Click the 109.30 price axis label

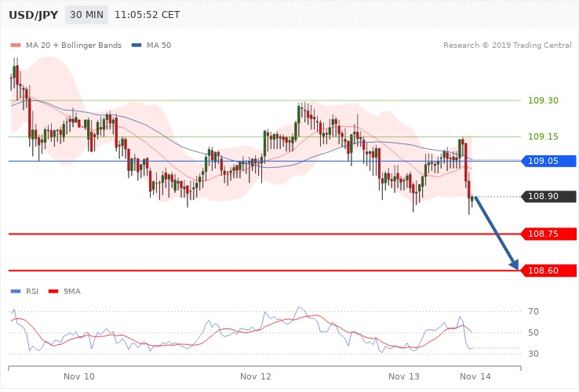[543, 101]
